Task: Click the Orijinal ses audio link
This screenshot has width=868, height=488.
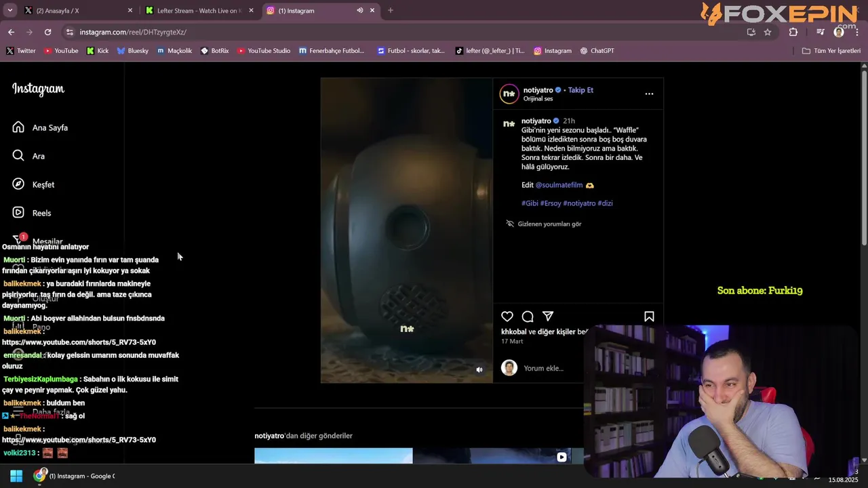Action: point(538,99)
